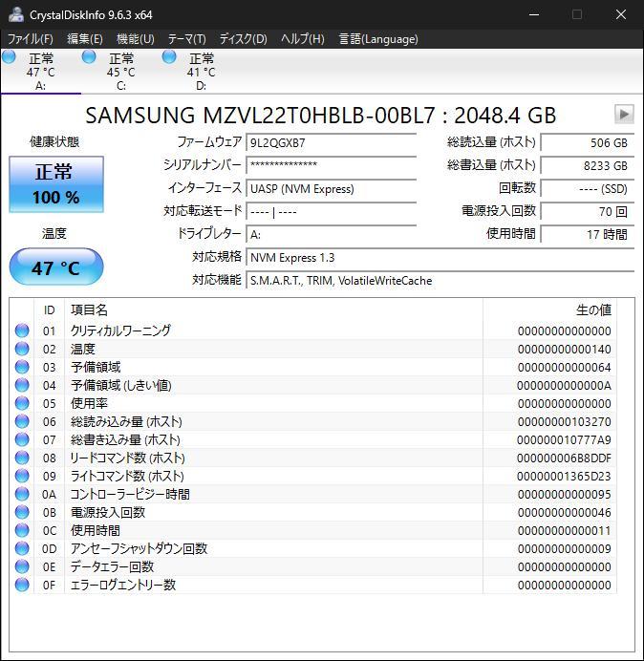Click status orb for row 0B 電源投入回数

(x=22, y=512)
